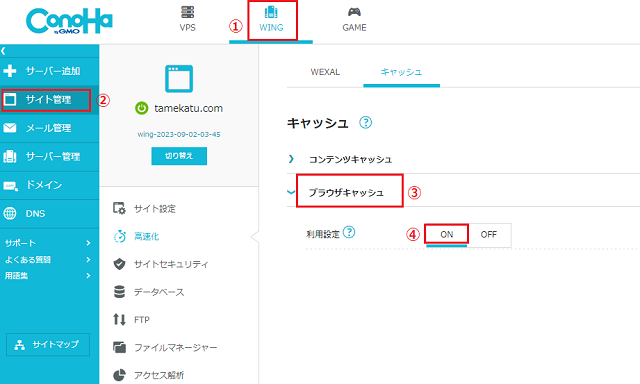Click the globe icon for DNS
Viewport: 640px width, 384px height.
[10, 213]
